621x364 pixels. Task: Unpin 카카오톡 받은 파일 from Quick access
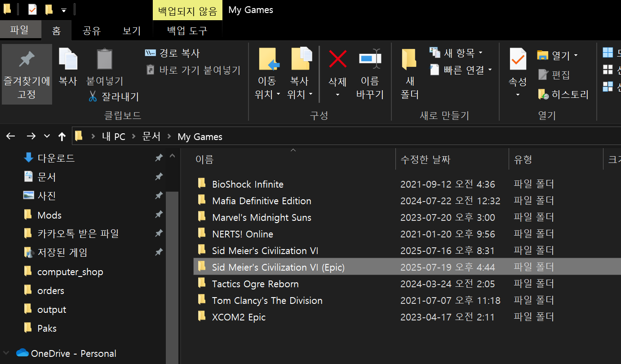[x=159, y=233]
